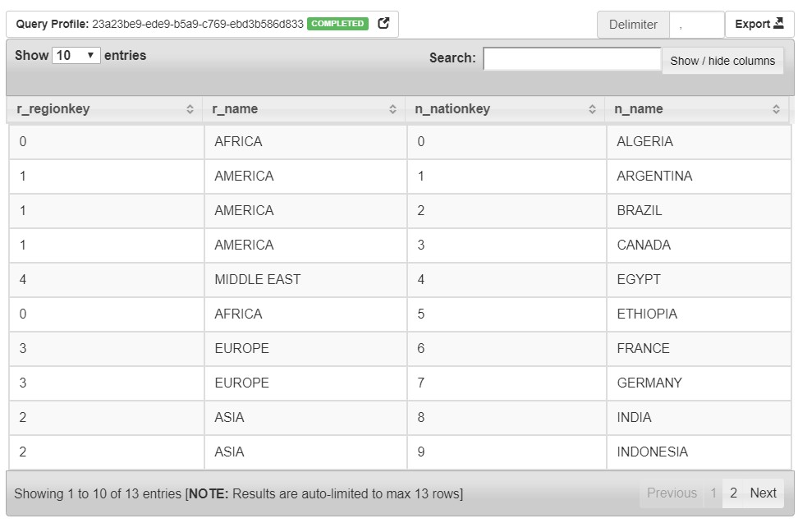Viewport: 798px width, 532px height.
Task: Select the ALGERIA cell
Action: tap(699, 141)
